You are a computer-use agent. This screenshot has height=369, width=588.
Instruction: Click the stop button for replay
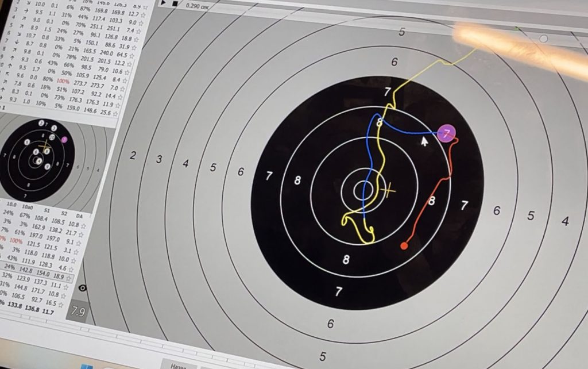[x=175, y=5]
